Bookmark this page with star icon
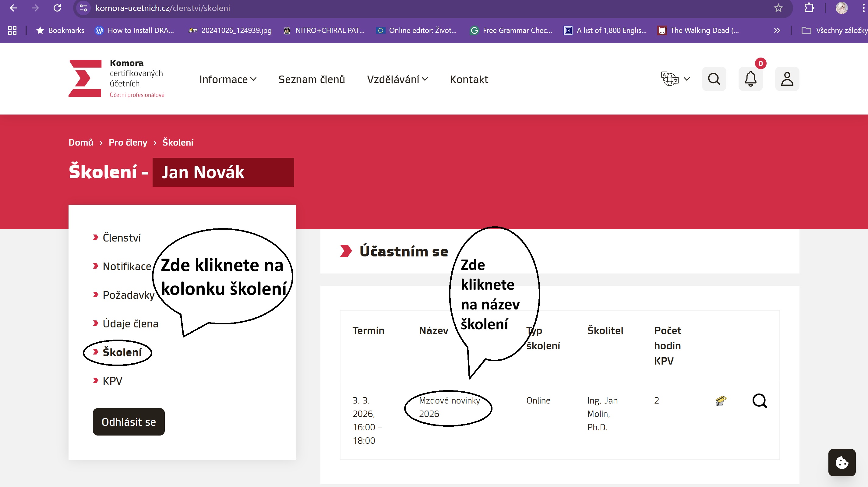Viewport: 868px width, 487px height. (x=778, y=8)
